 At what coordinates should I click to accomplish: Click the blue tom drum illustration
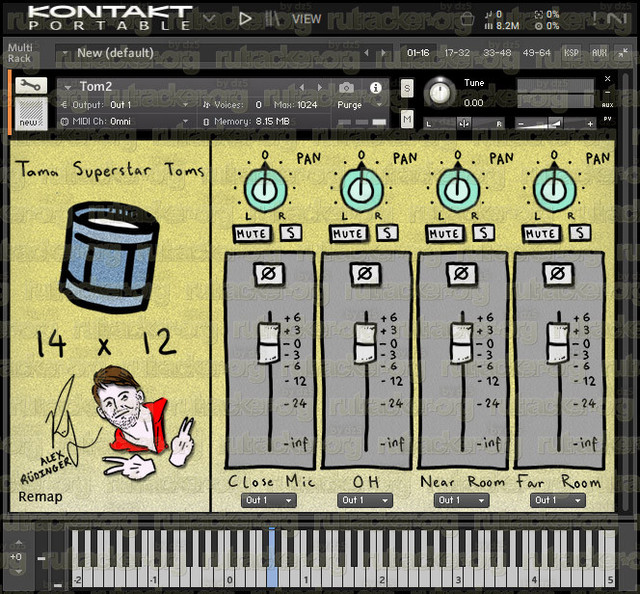tap(109, 257)
